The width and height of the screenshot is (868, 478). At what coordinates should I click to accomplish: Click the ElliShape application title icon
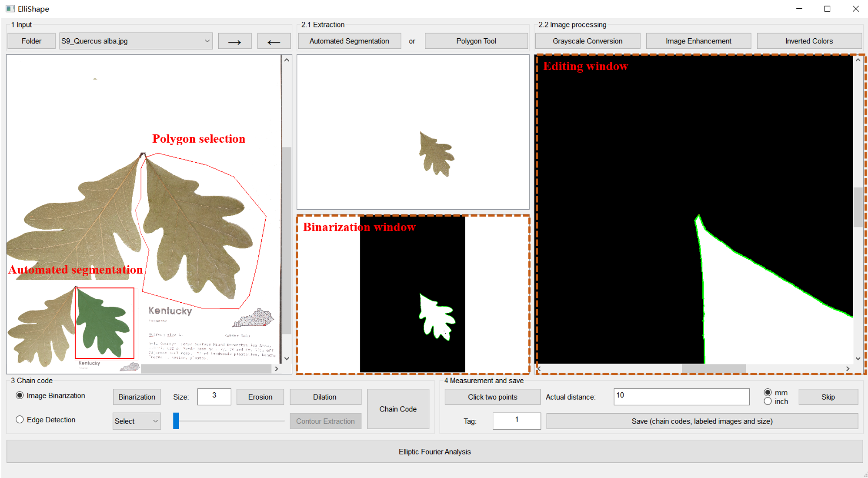[10, 9]
